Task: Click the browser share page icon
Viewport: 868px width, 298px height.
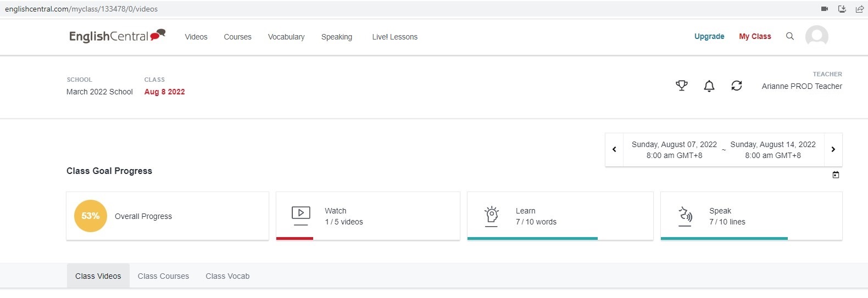Action: (x=859, y=9)
